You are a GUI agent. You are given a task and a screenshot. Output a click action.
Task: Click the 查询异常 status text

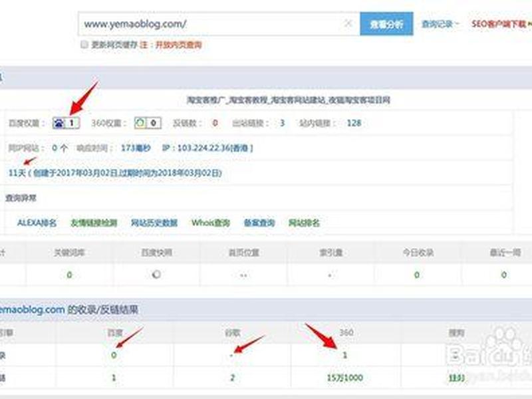click(21, 198)
